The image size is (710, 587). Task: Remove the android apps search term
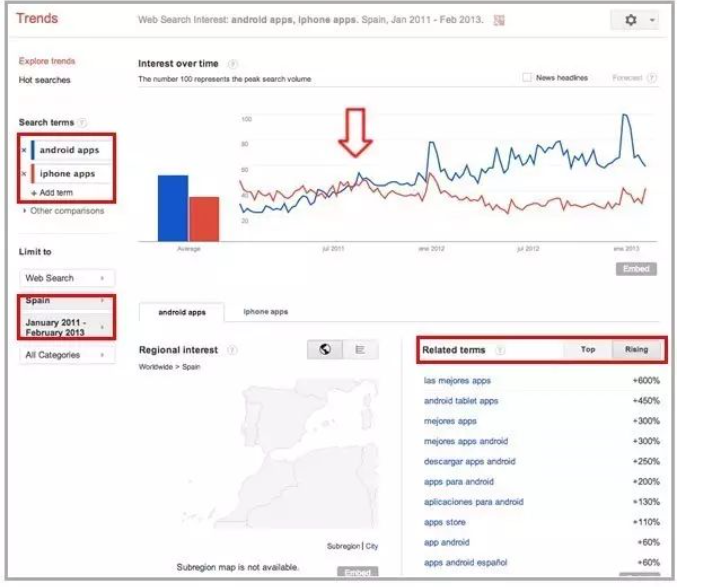[x=24, y=150]
